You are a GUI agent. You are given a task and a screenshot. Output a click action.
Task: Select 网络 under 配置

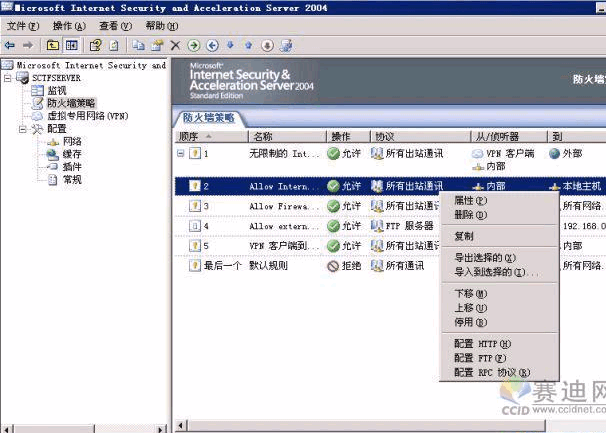[x=72, y=141]
